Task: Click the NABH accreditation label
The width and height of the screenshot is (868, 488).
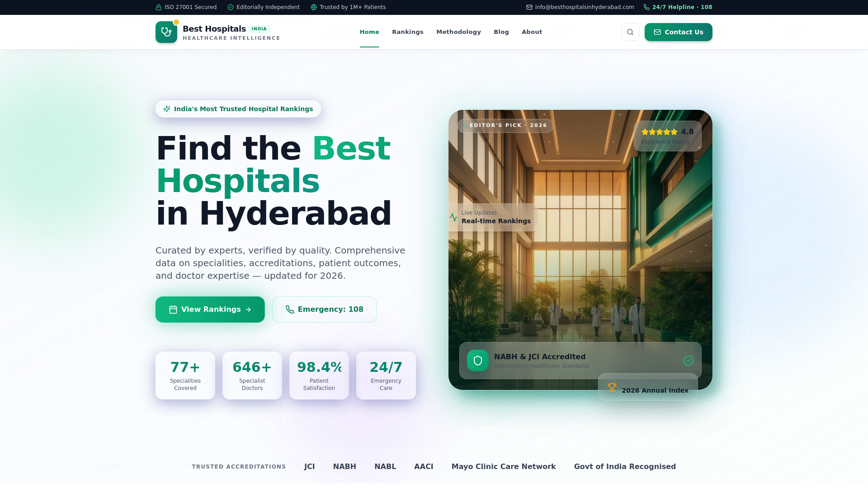Action: pyautogui.click(x=344, y=467)
